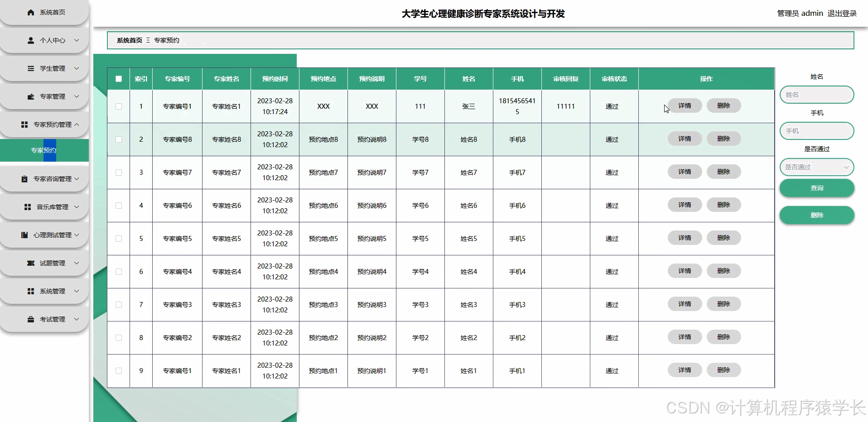Click the home icon beside 系统首页
Viewport: 868px width, 422px height.
[x=31, y=12]
